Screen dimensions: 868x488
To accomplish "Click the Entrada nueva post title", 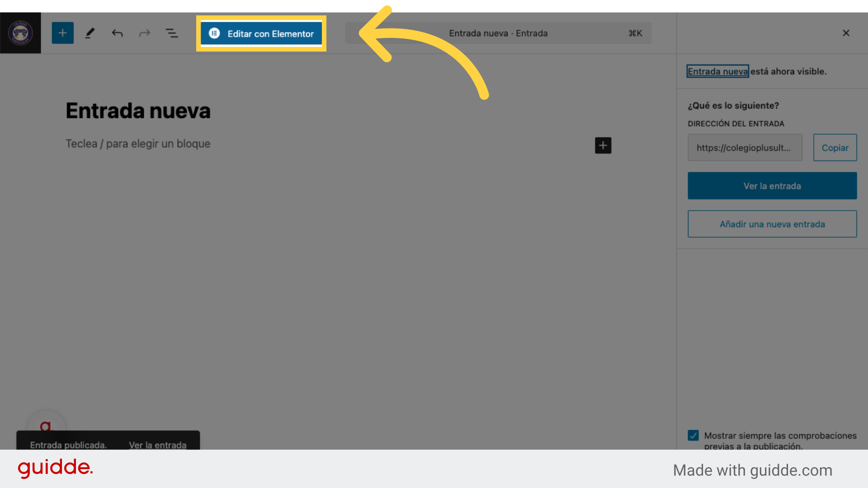I will pos(138,111).
